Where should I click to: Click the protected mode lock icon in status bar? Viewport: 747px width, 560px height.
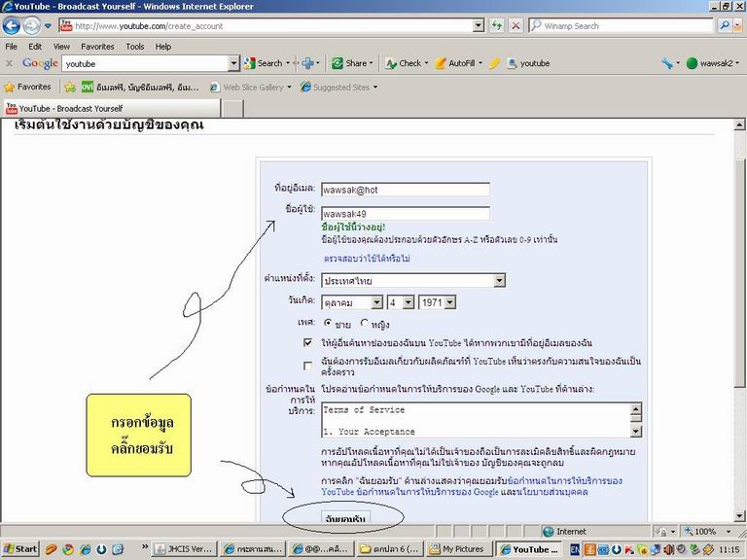click(x=660, y=532)
